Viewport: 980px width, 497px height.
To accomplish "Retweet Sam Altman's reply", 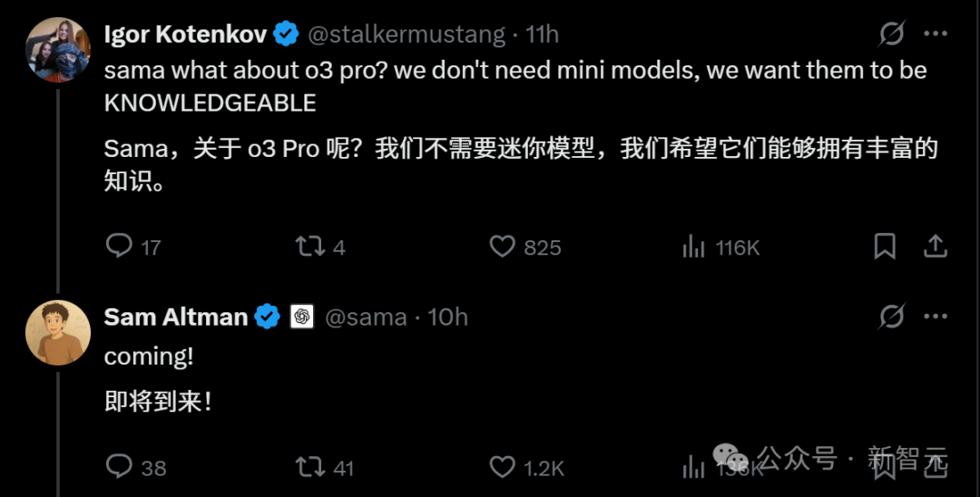I will (x=310, y=466).
